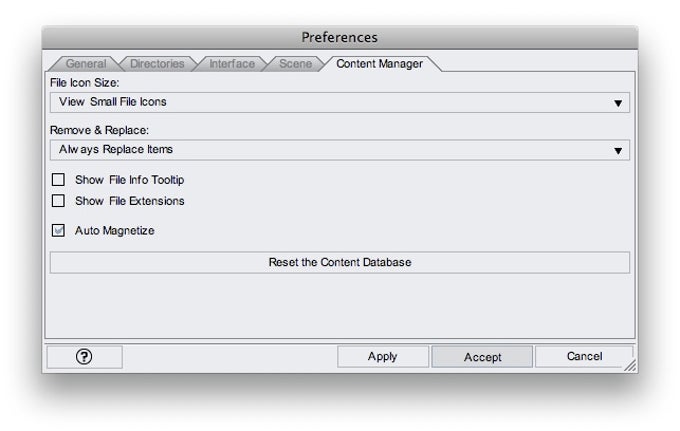Click the resize grip in dialog corner
This screenshot has width=680, height=431.
[630, 366]
